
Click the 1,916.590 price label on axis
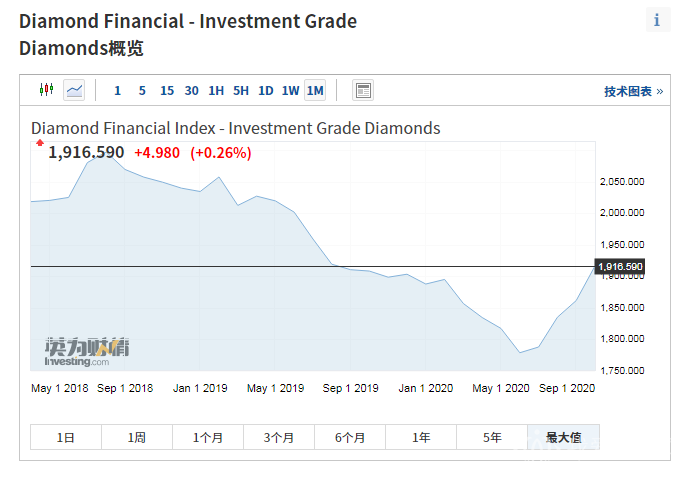pyautogui.click(x=620, y=267)
